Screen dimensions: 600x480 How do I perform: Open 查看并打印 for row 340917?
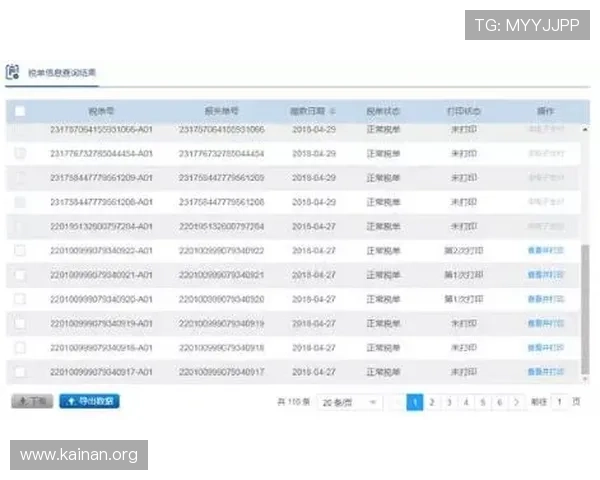pyautogui.click(x=546, y=372)
